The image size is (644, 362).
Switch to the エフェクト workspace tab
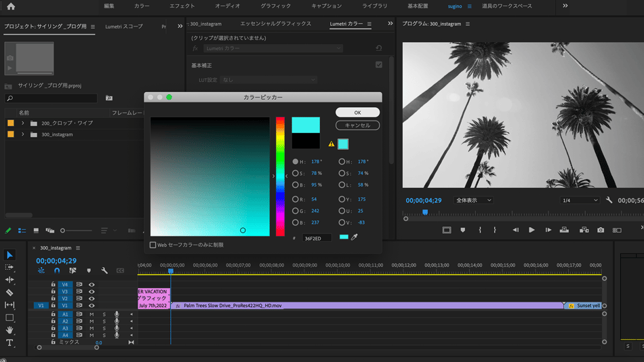pyautogui.click(x=182, y=6)
